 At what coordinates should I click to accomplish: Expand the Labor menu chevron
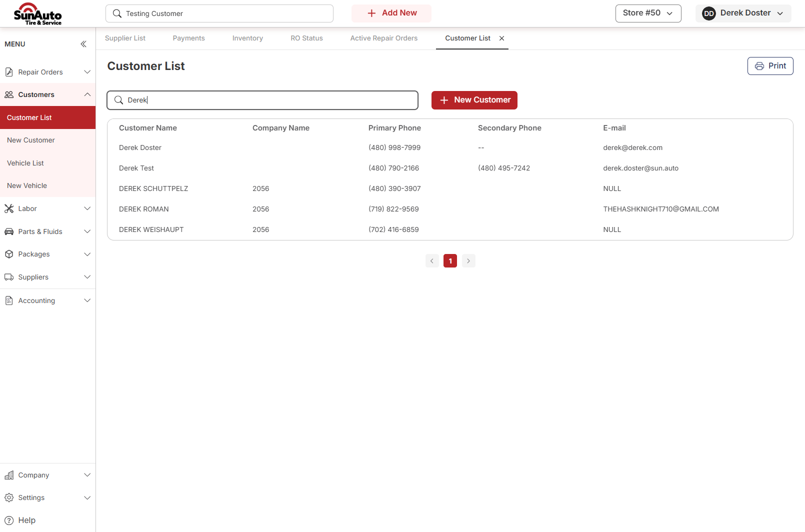click(x=87, y=208)
